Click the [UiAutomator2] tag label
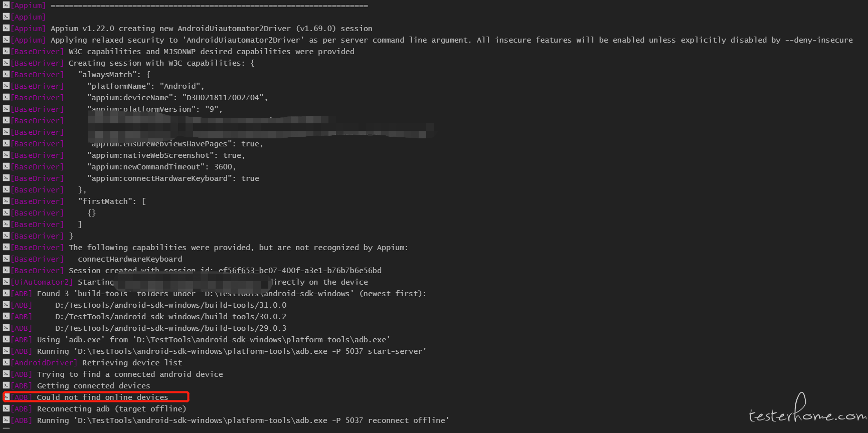This screenshot has width=868, height=433. click(42, 282)
